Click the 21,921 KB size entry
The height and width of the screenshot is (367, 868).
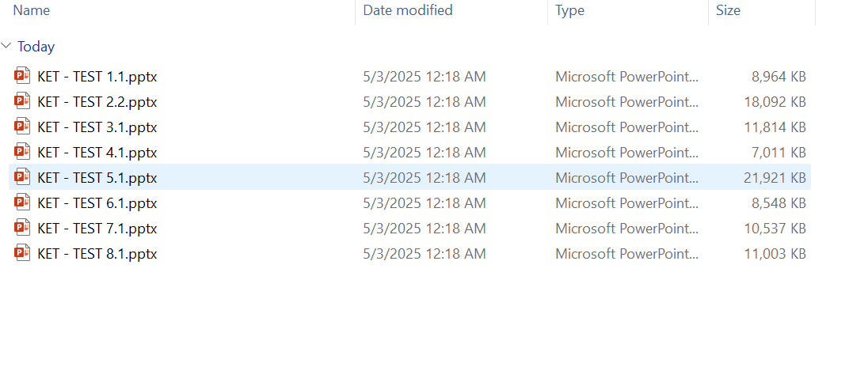click(x=775, y=178)
